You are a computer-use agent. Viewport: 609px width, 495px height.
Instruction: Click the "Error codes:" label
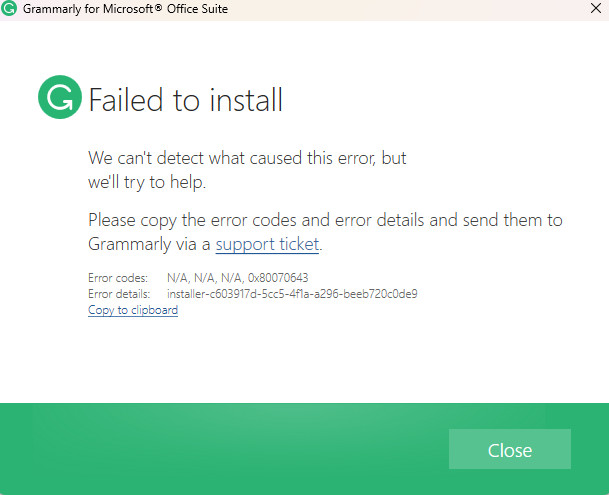[118, 277]
